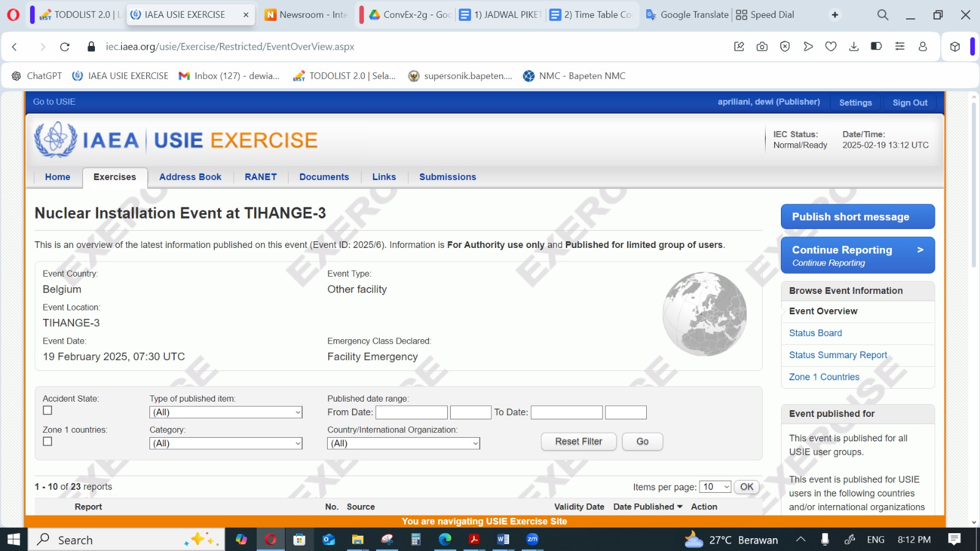Sort by Date Published column arrow
This screenshot has height=551, width=980.
(x=680, y=507)
